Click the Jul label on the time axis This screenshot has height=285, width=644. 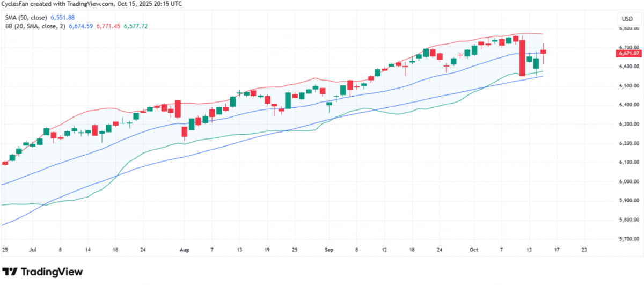pyautogui.click(x=32, y=250)
